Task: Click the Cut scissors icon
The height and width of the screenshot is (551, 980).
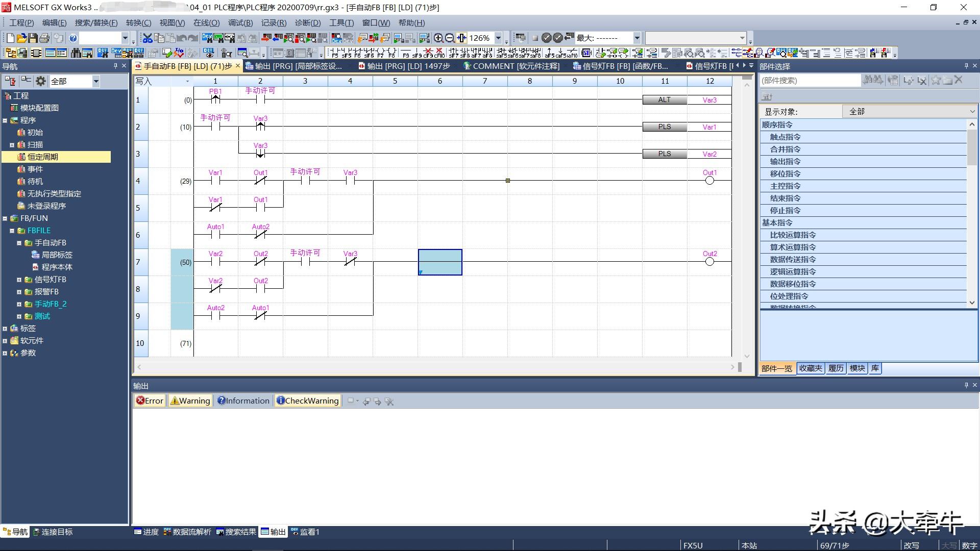Action: click(148, 38)
